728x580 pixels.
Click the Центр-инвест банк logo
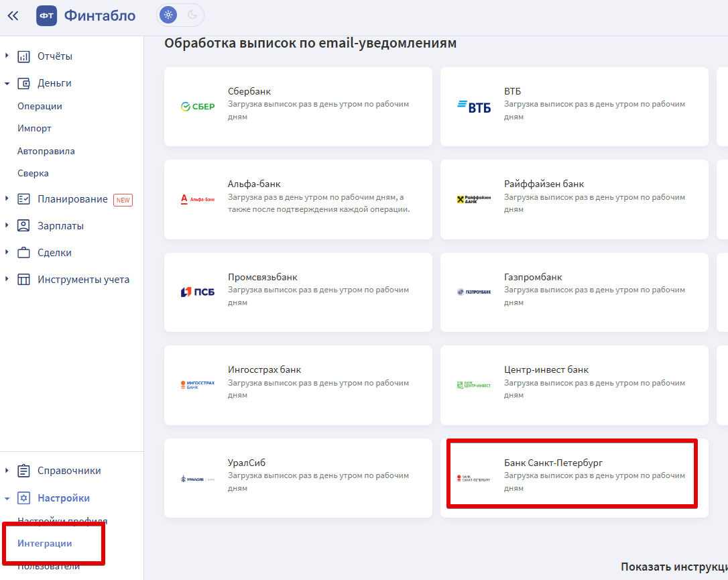click(474, 385)
